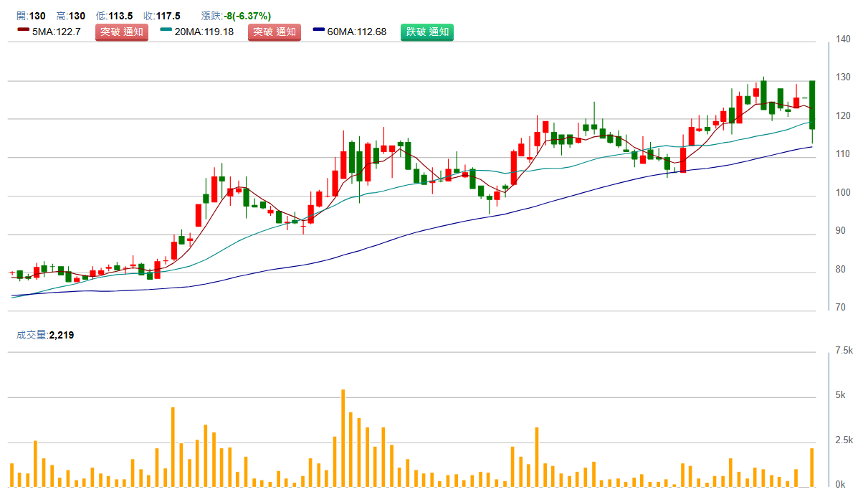
Task: Click the 突破 通知 button beside 5MA
Action: coord(122,32)
